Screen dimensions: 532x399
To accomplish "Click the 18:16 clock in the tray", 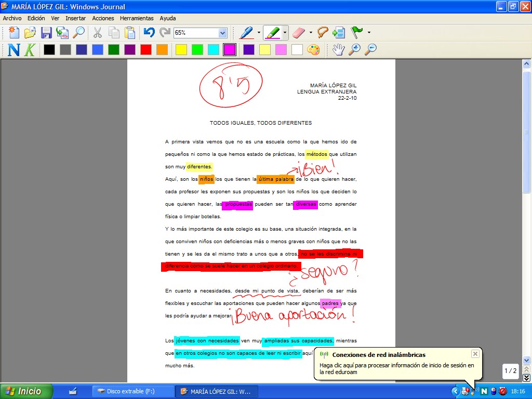I will (518, 392).
